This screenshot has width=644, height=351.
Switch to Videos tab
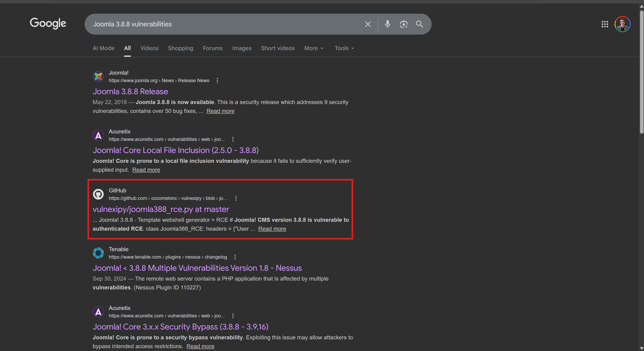pos(149,48)
